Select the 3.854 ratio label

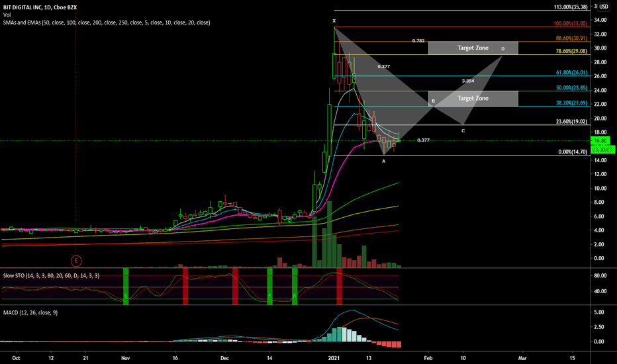tap(468, 81)
